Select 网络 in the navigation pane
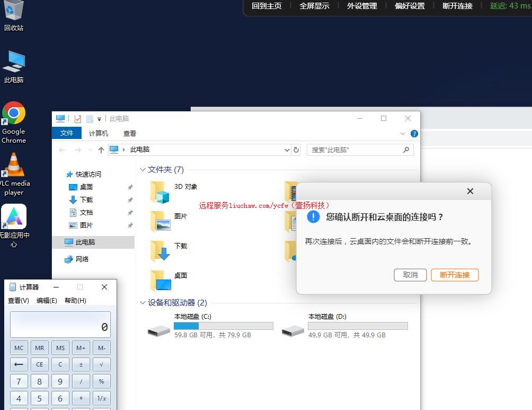The height and width of the screenshot is (410, 532). (82, 259)
